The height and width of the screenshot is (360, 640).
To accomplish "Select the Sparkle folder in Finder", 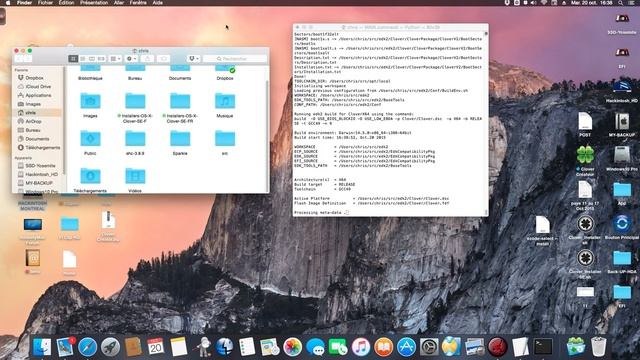I will [x=180, y=143].
